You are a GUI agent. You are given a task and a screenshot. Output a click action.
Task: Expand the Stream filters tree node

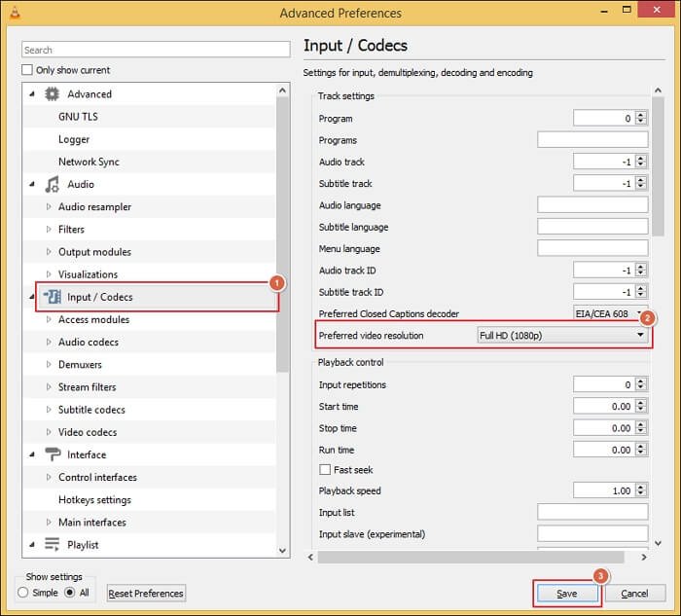(x=50, y=387)
